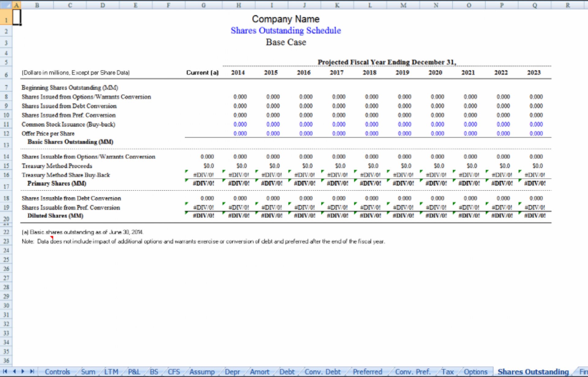Click 2023 Offer Price per Share value
The width and height of the screenshot is (588, 377).
(536, 134)
